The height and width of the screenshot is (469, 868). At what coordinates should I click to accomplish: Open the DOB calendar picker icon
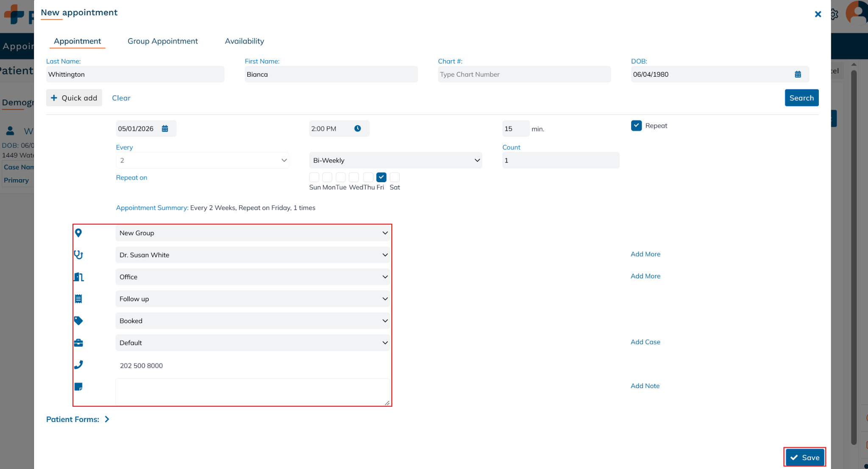(x=798, y=75)
